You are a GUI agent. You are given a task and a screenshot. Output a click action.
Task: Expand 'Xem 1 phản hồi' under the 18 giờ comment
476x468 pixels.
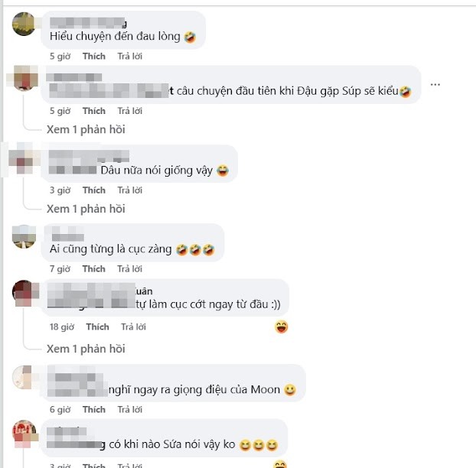(x=86, y=349)
